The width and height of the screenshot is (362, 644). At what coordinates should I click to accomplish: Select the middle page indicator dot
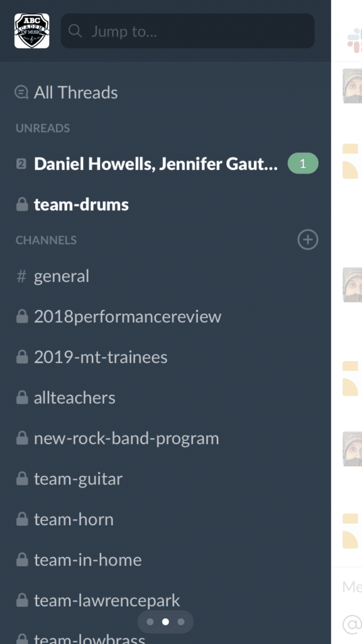click(165, 622)
